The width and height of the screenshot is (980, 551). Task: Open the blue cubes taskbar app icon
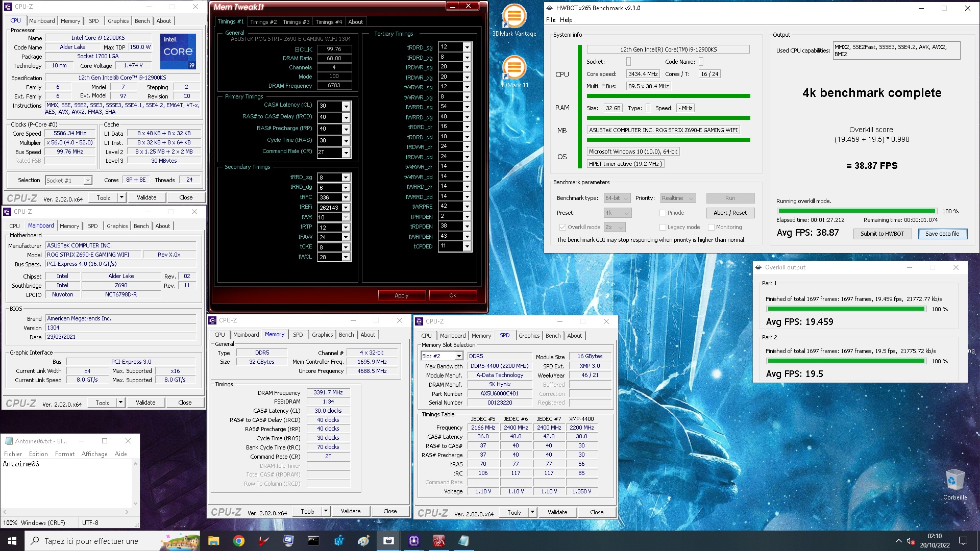[x=338, y=541]
